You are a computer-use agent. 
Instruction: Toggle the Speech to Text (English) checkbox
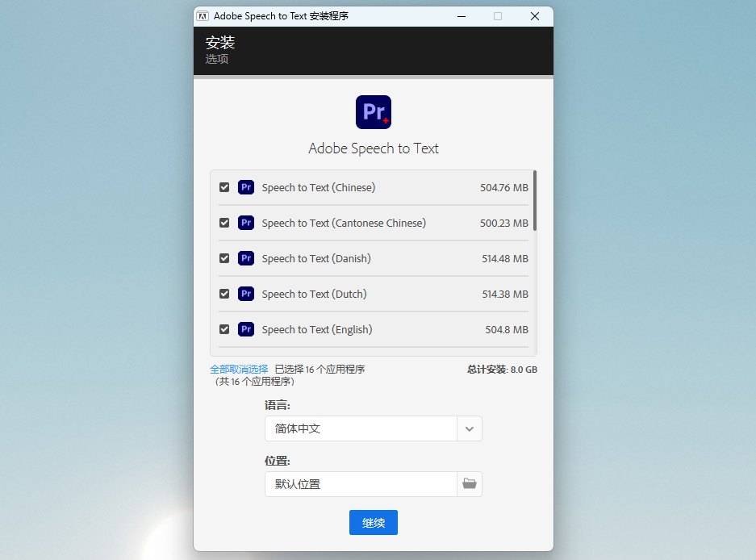click(224, 329)
